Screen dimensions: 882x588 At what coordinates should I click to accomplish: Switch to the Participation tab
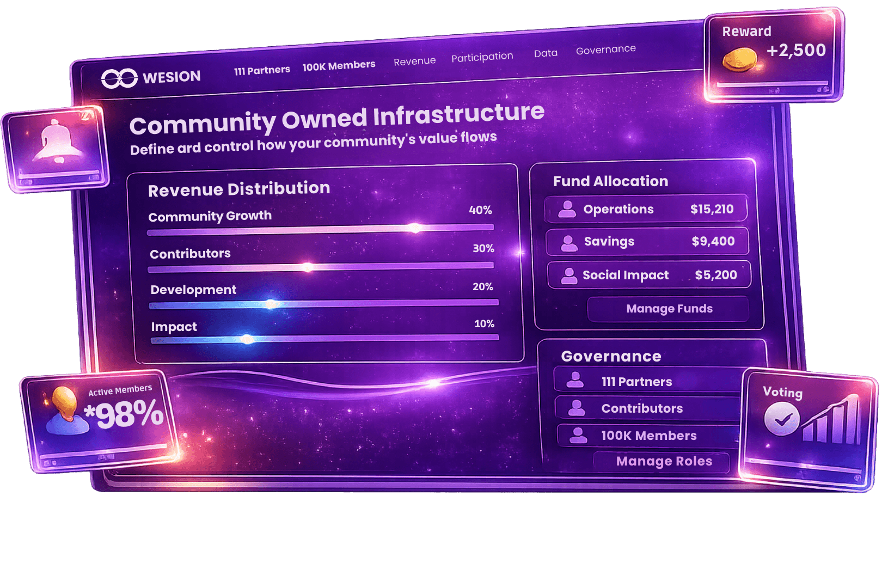point(482,57)
